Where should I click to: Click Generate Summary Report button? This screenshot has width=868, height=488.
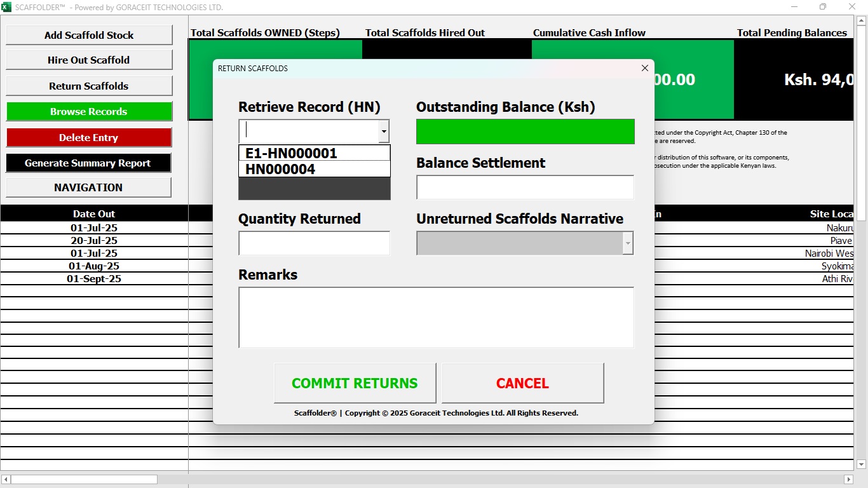[89, 163]
